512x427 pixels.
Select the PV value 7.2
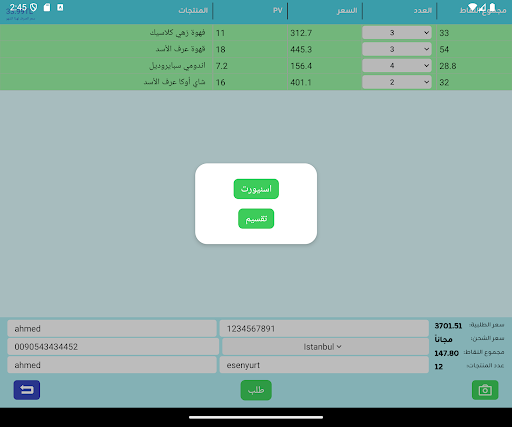pyautogui.click(x=222, y=66)
